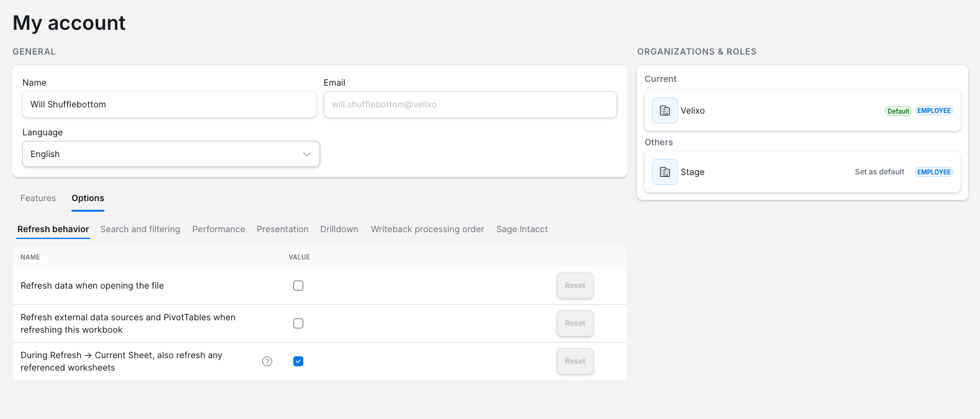Click the Current label in organizations panel
The width and height of the screenshot is (980, 419).
click(x=661, y=79)
